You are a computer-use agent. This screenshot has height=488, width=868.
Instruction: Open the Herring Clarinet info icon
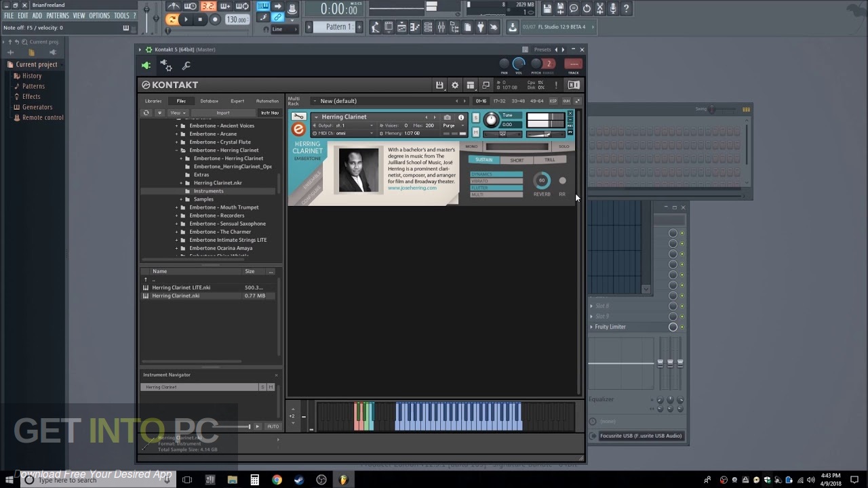pos(461,117)
